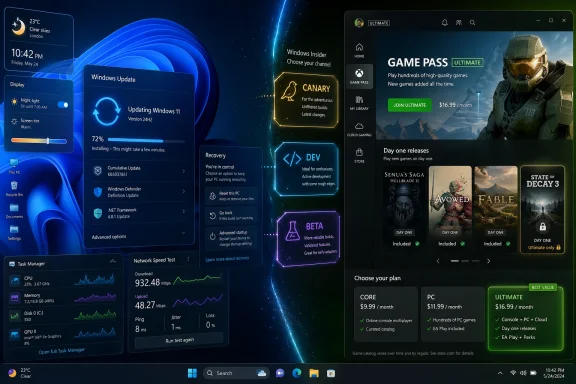Open Store in the Xbox sidebar
The image size is (576, 384).
click(359, 155)
